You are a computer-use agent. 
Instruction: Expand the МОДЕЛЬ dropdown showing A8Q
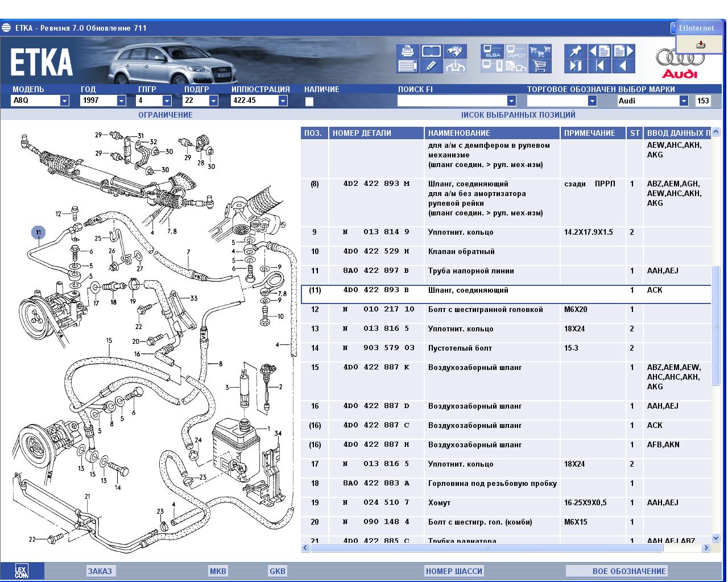pos(64,101)
